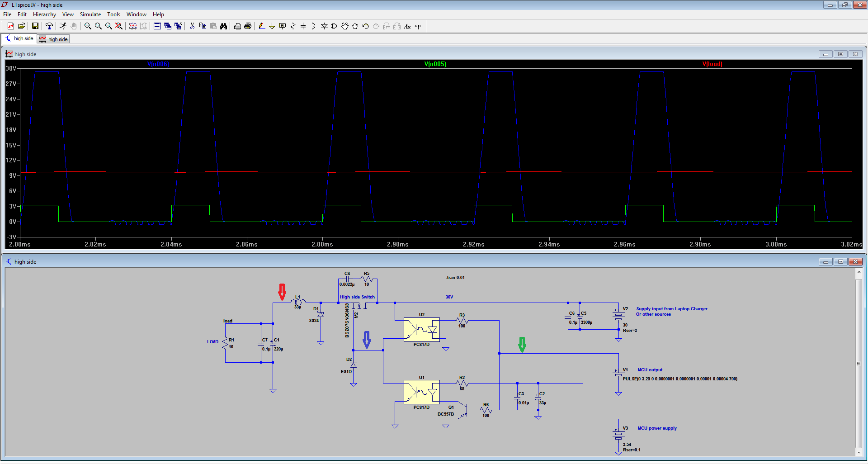Run the simulation with the running man icon
This screenshot has width=868, height=464.
coord(63,26)
